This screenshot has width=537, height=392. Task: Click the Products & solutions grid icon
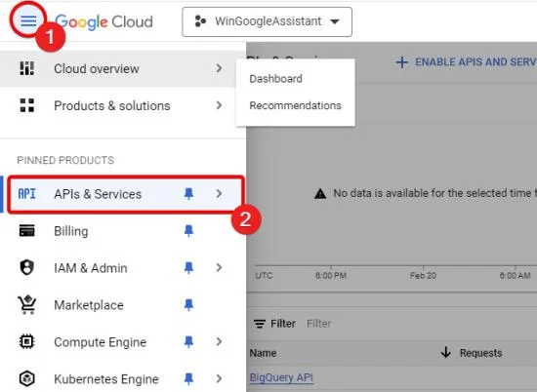click(x=26, y=105)
